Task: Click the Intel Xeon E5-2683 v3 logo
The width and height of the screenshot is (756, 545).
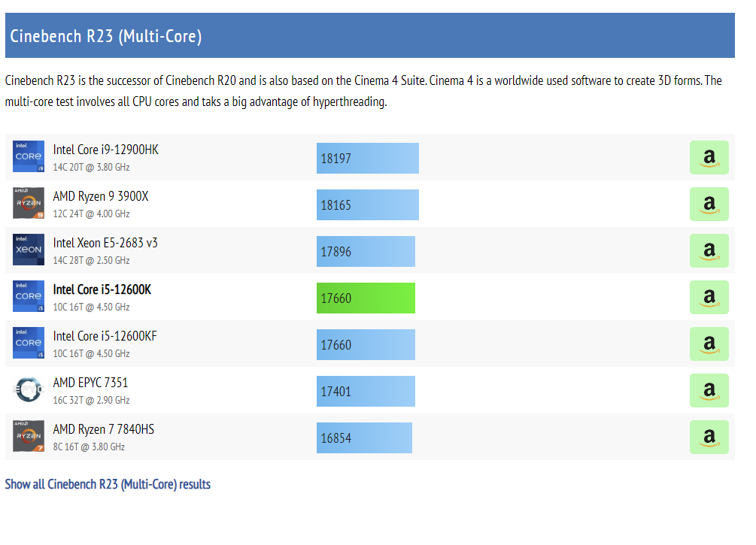Action: click(29, 250)
